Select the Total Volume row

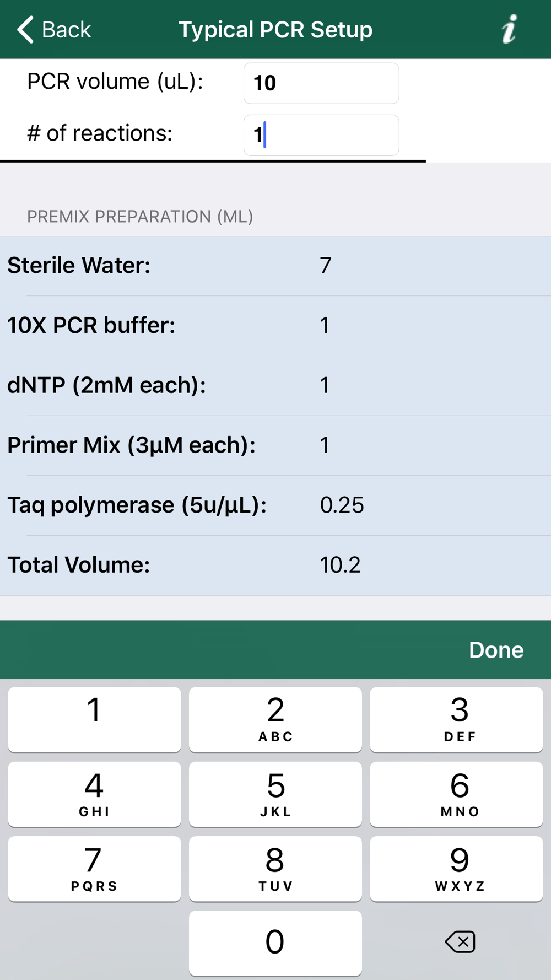275,565
